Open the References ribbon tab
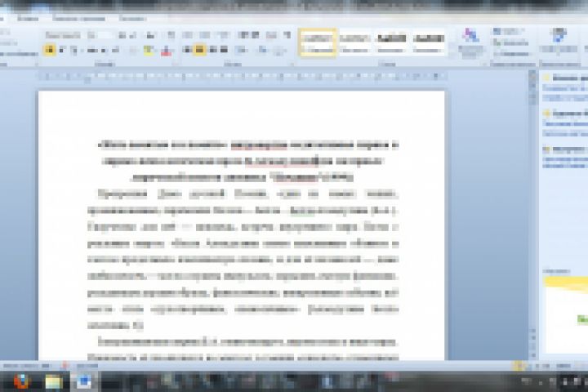Viewport: 588px width, 392px height. pos(132,19)
